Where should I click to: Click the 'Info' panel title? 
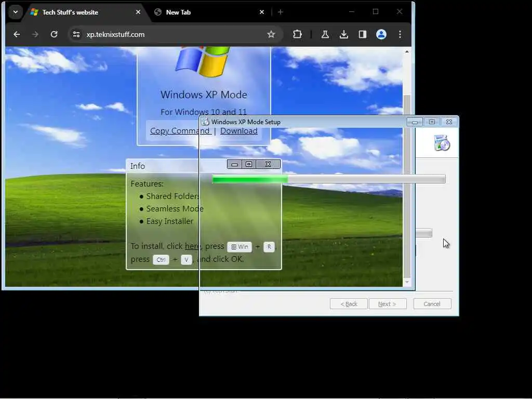click(x=137, y=166)
